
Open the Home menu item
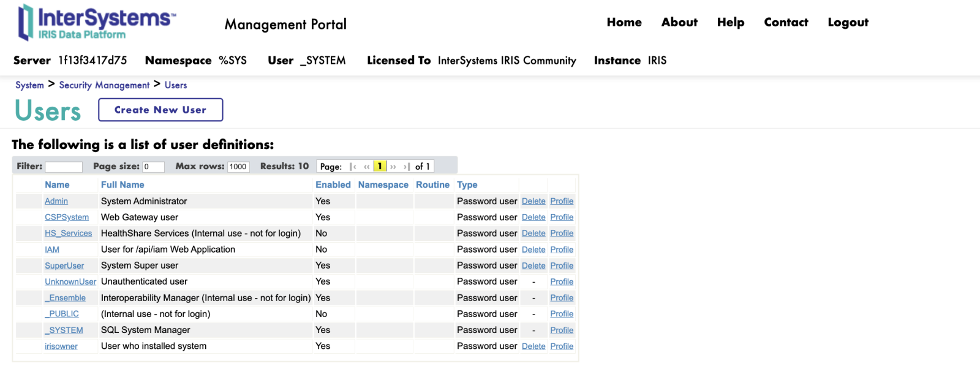624,22
